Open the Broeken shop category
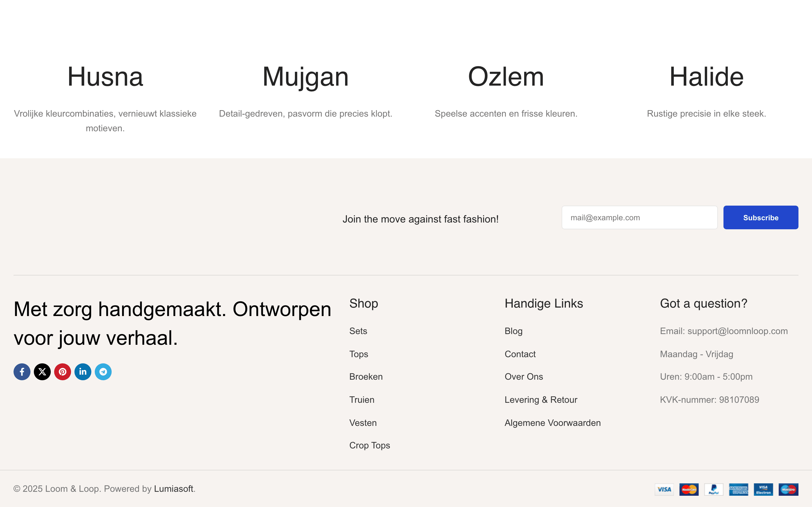Viewport: 812px width, 507px height. 366,377
